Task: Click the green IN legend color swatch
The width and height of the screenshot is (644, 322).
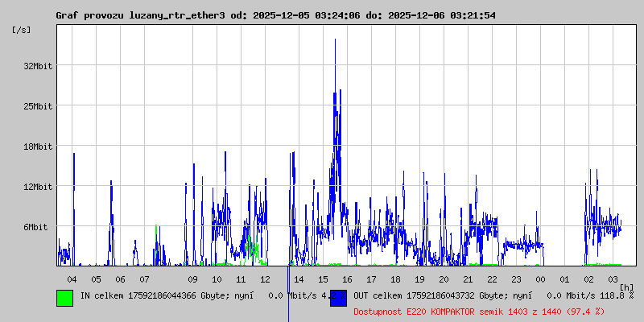Action: pos(64,297)
